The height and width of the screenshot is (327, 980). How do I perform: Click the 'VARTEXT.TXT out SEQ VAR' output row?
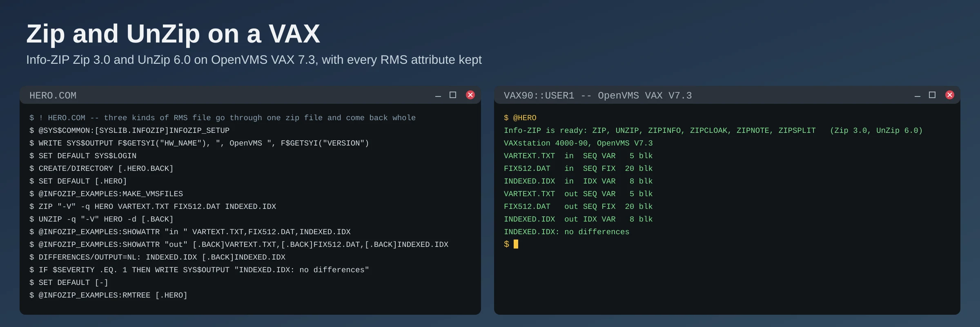click(x=578, y=194)
